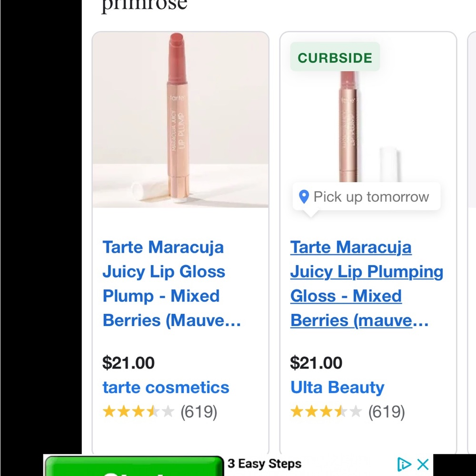Visit the tarte cosmetics seller page

point(166,387)
